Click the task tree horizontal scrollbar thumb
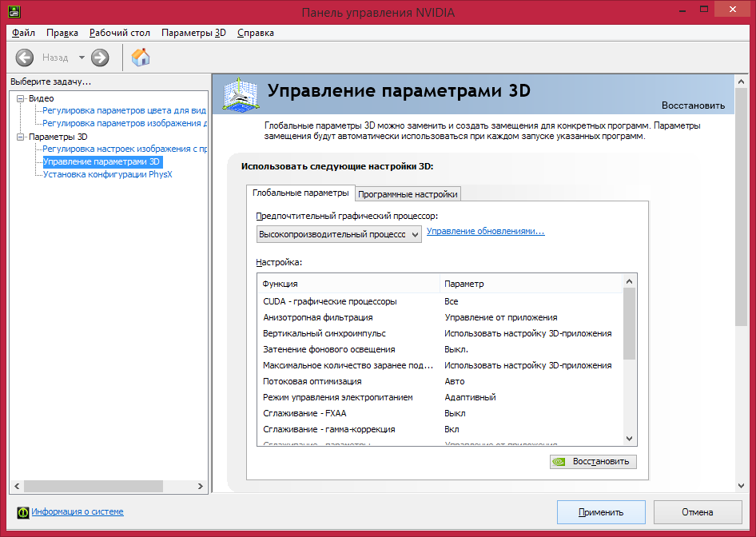 [x=94, y=487]
